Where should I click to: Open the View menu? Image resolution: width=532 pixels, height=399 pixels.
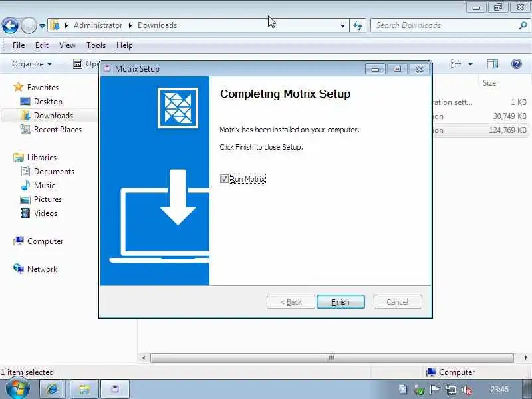(x=67, y=45)
